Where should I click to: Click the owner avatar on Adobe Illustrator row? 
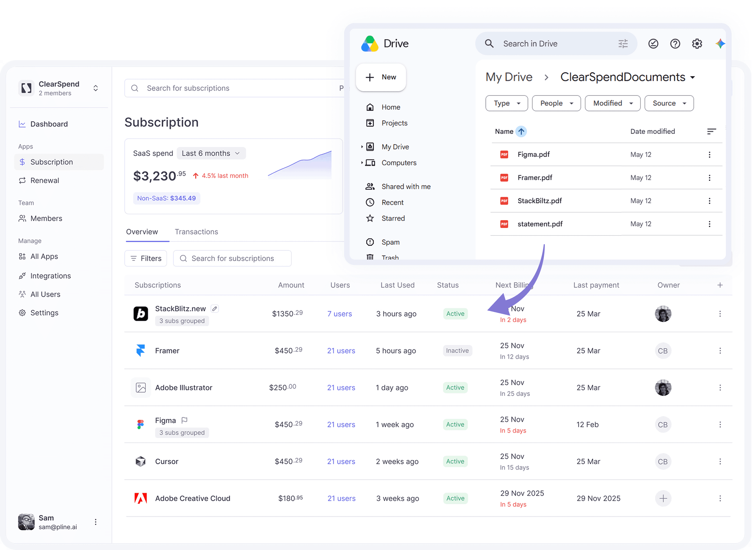point(663,388)
